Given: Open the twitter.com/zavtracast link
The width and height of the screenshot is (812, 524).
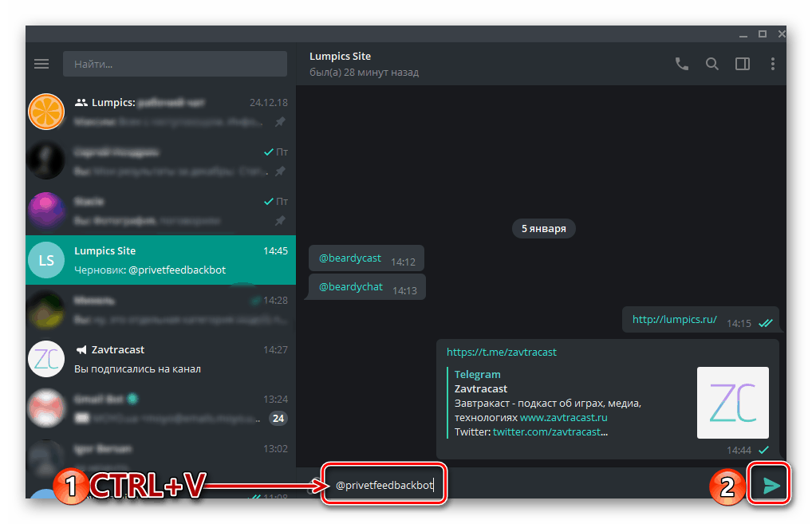Looking at the screenshot, I should click(x=547, y=431).
